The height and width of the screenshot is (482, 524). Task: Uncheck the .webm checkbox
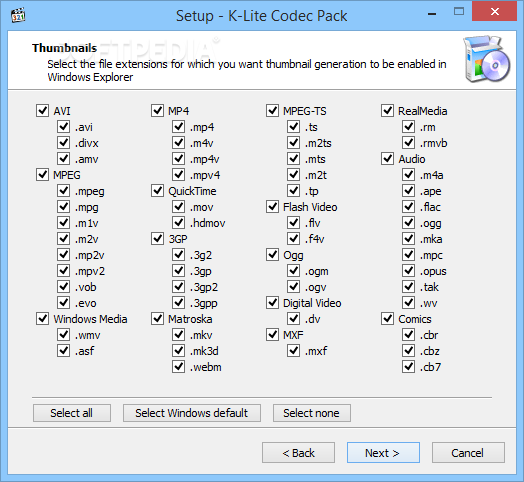click(178, 367)
